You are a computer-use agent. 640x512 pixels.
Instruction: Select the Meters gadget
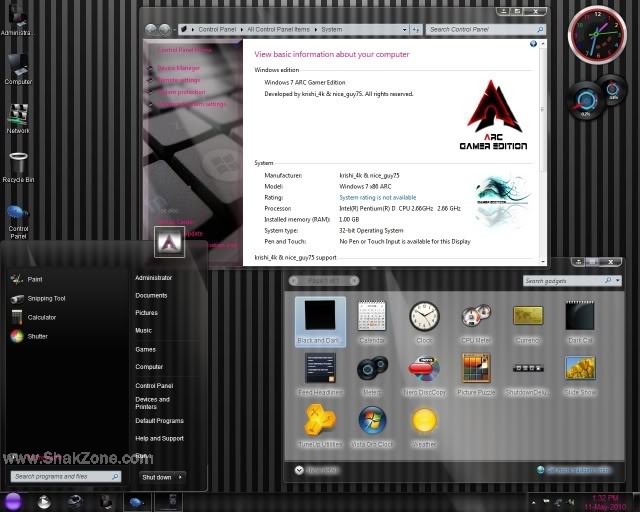(x=372, y=375)
